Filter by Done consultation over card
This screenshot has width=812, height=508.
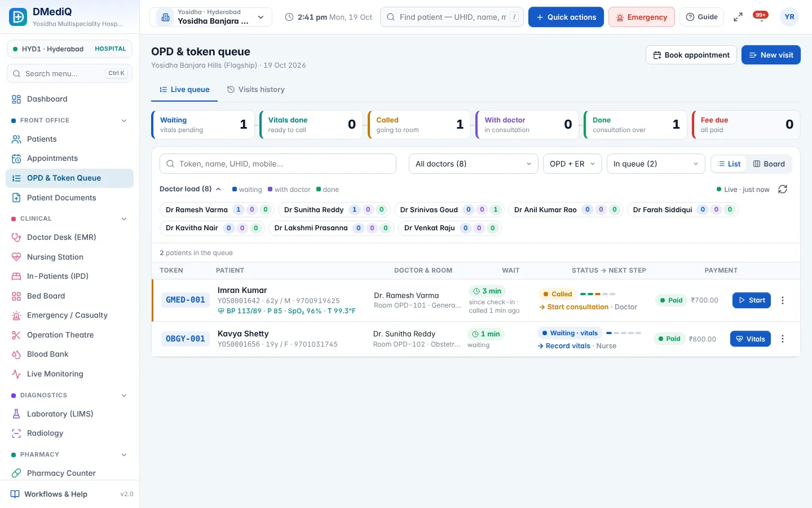[636, 125]
